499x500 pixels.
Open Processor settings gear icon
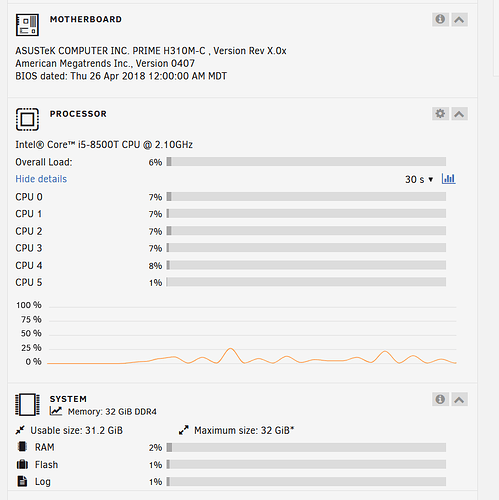click(440, 114)
